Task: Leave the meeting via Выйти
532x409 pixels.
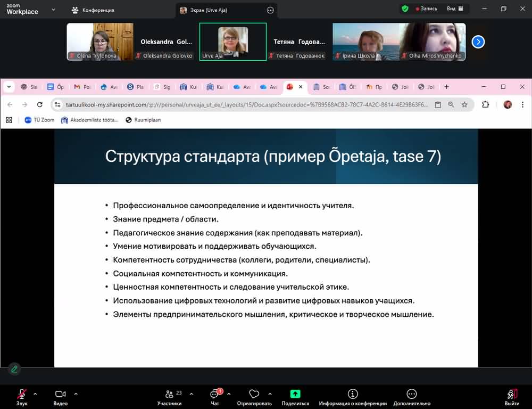Action: point(511,394)
